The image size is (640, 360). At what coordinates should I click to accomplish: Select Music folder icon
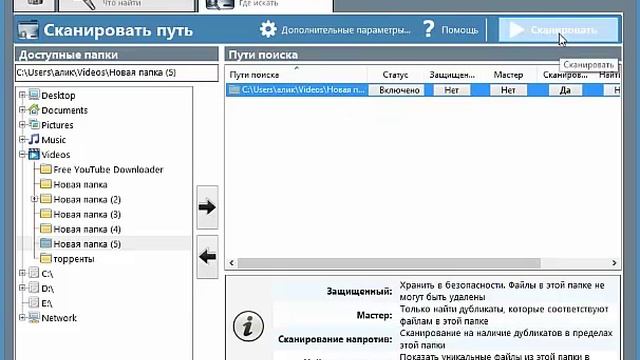[x=34, y=139]
